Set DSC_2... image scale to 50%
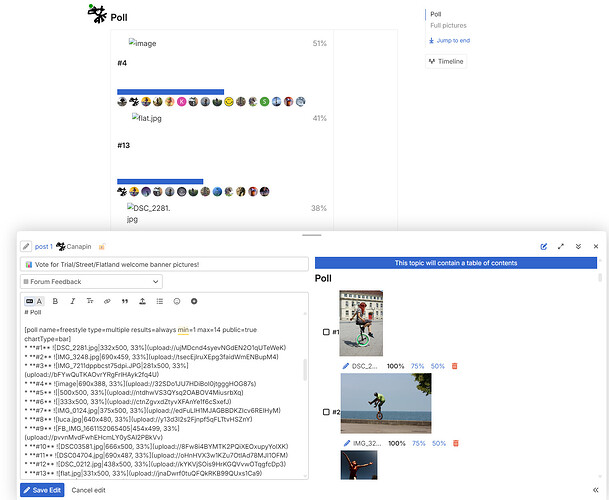 click(x=437, y=366)
